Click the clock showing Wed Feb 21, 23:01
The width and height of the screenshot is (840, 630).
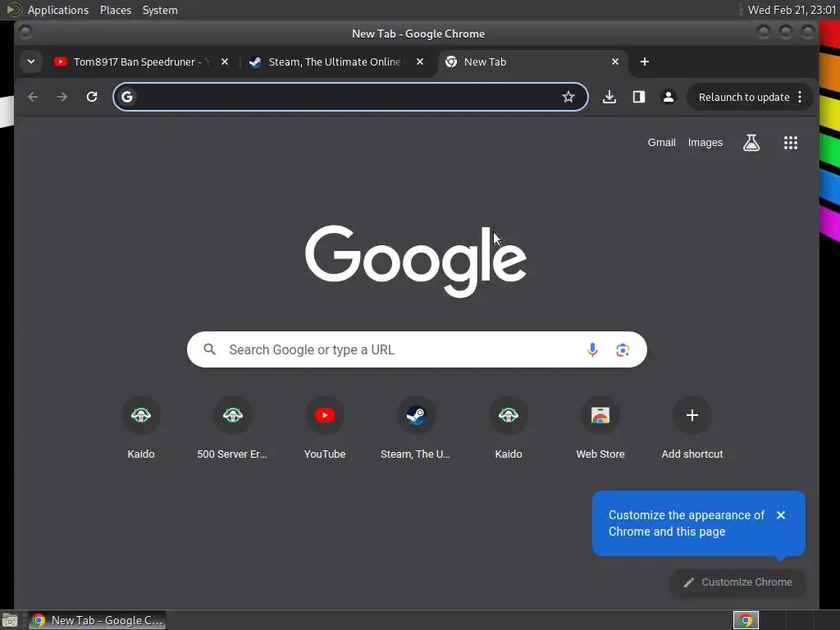click(792, 10)
